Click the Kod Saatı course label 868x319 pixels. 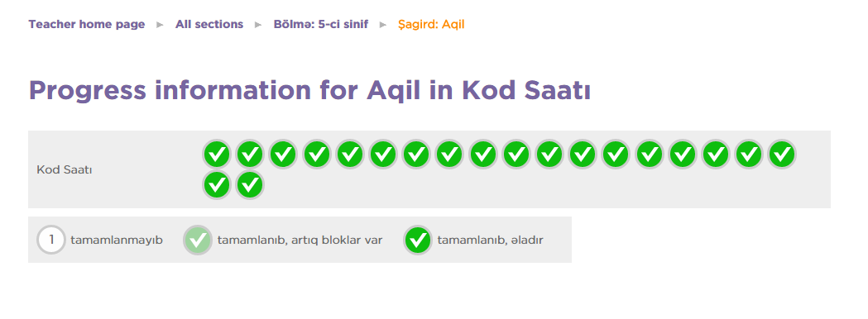[x=65, y=169]
